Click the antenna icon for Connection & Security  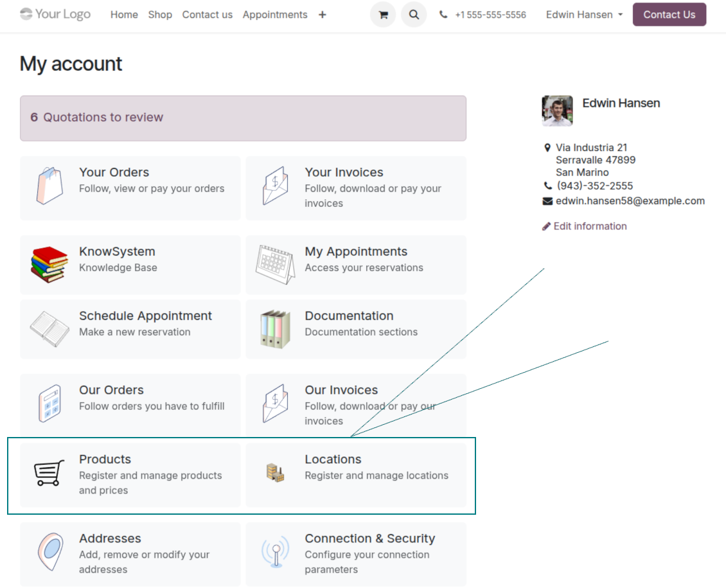[275, 552]
